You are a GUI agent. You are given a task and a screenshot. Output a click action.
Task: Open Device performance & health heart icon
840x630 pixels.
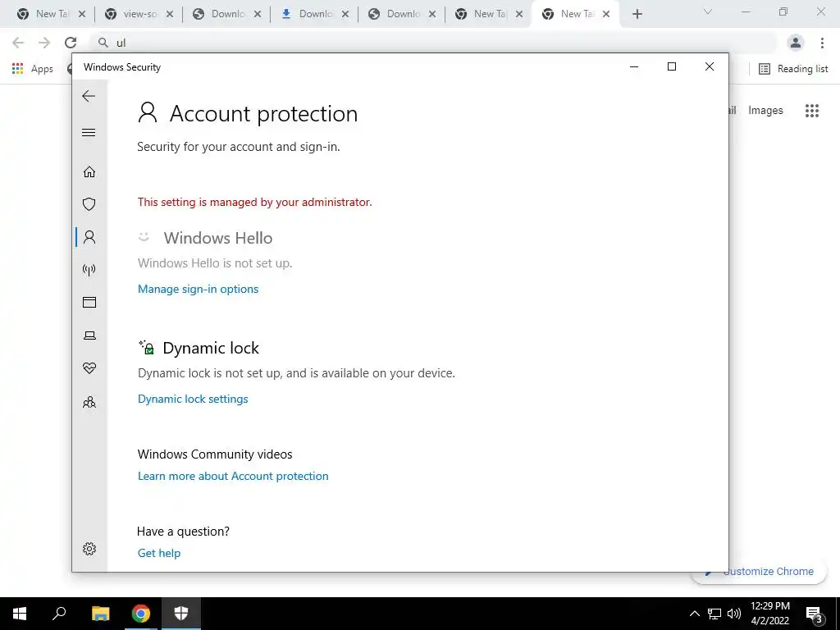[x=89, y=368]
